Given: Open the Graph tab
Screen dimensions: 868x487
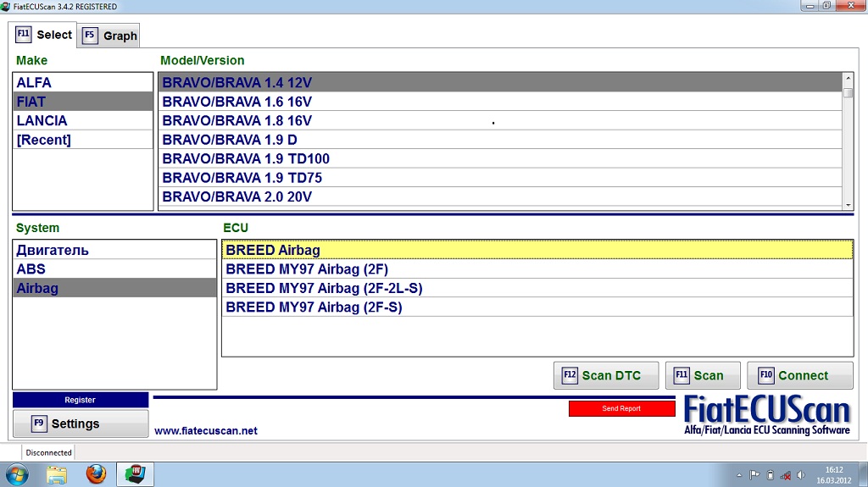Looking at the screenshot, I should [x=108, y=36].
